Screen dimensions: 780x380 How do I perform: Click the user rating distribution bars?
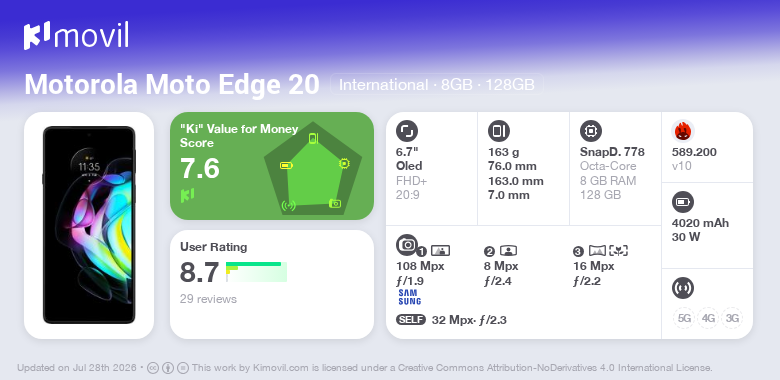tap(256, 272)
